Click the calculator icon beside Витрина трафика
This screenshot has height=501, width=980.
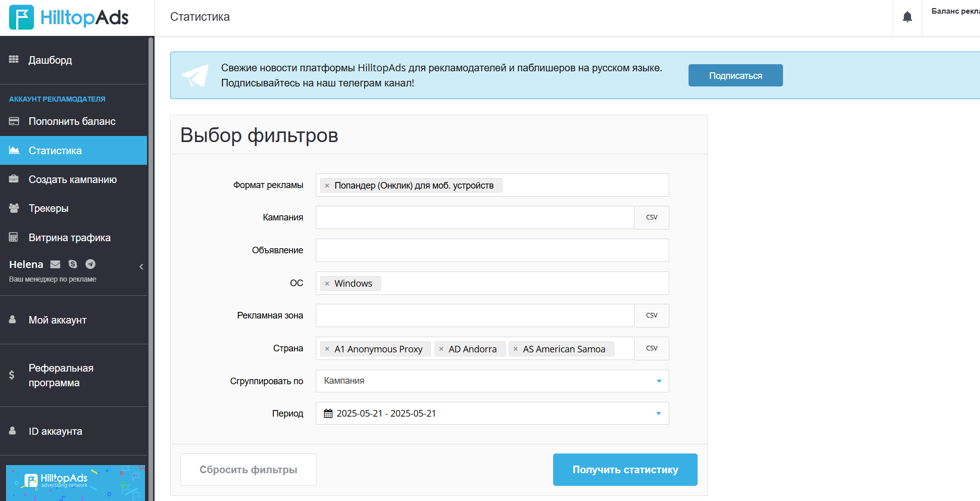(x=14, y=237)
